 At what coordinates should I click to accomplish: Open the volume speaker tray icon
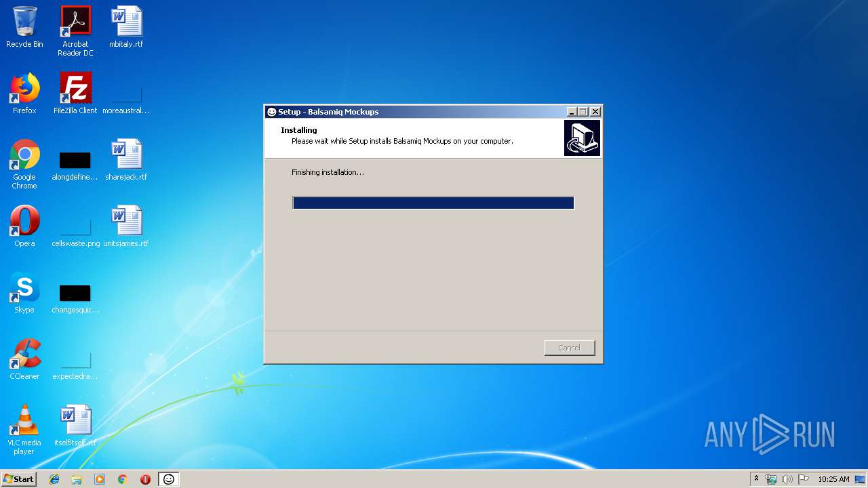[787, 479]
